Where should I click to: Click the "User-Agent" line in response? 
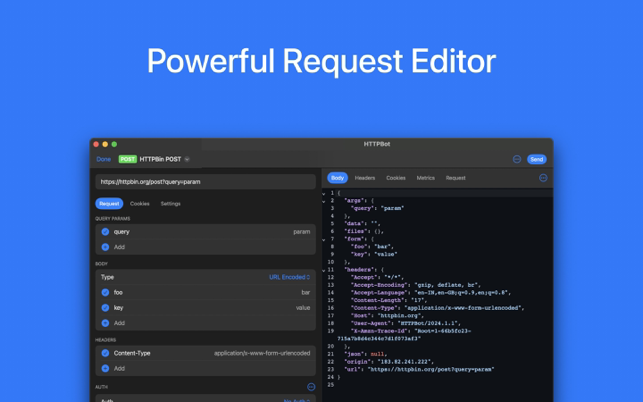[x=406, y=323]
